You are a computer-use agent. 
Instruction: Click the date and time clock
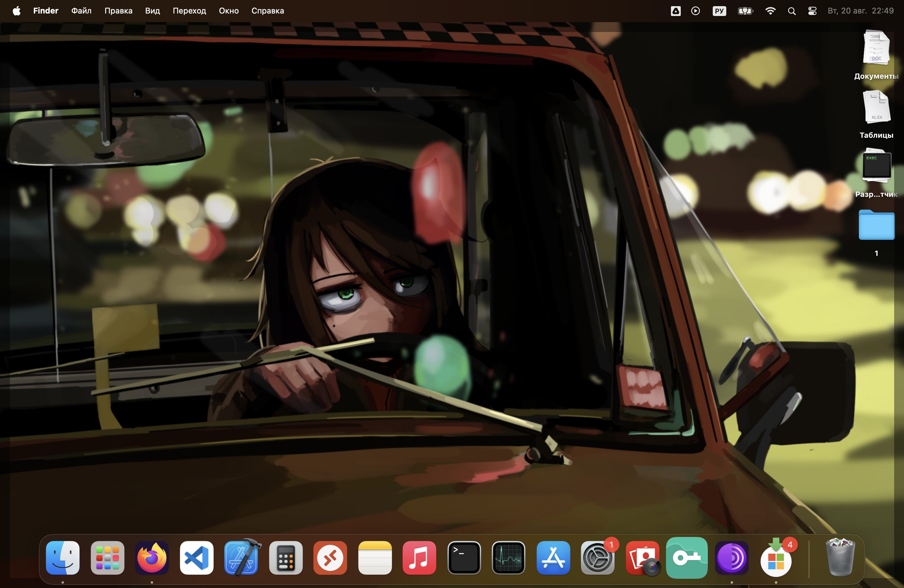tap(860, 11)
